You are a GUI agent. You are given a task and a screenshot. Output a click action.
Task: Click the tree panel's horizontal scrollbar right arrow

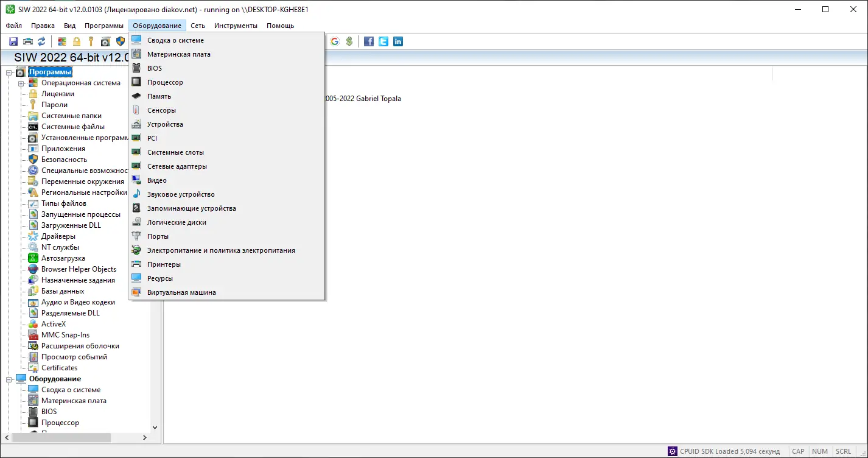coord(145,437)
